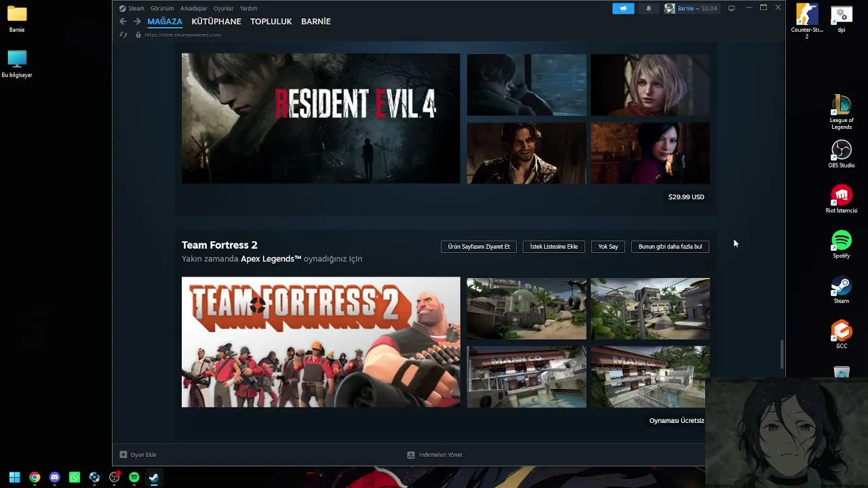Click the Oyun Ekle label
Image resolution: width=868 pixels, height=488 pixels.
pos(143,455)
